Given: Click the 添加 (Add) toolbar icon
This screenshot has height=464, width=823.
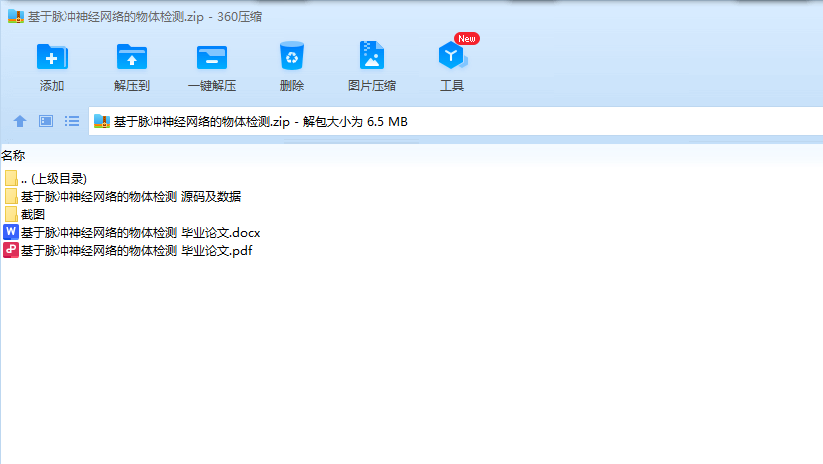Looking at the screenshot, I should [52, 57].
